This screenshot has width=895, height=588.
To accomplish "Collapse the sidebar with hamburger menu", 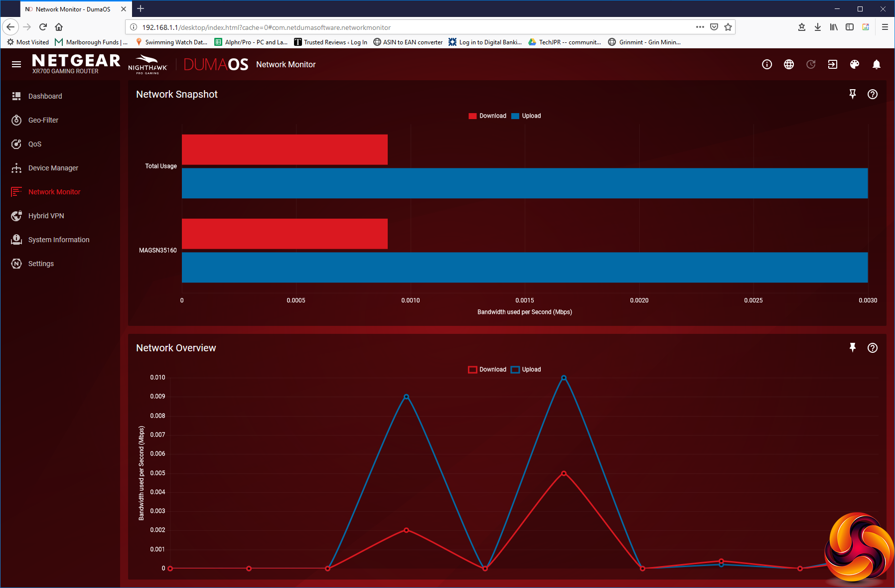I will (x=16, y=64).
